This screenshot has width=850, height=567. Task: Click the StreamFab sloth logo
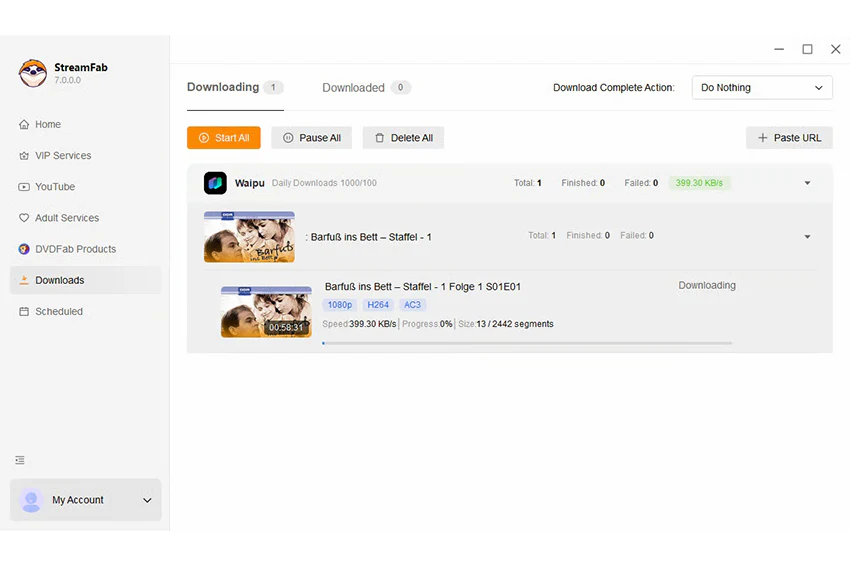pos(33,73)
